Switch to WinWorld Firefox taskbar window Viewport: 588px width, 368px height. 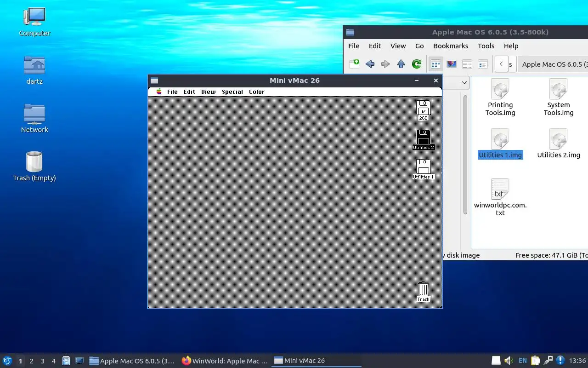[x=225, y=361]
